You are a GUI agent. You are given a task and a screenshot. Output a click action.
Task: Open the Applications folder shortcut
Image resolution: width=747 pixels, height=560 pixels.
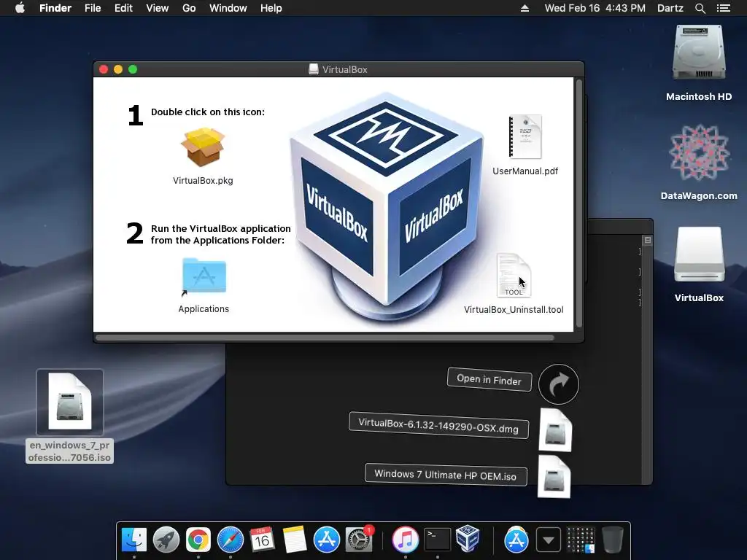click(x=204, y=276)
